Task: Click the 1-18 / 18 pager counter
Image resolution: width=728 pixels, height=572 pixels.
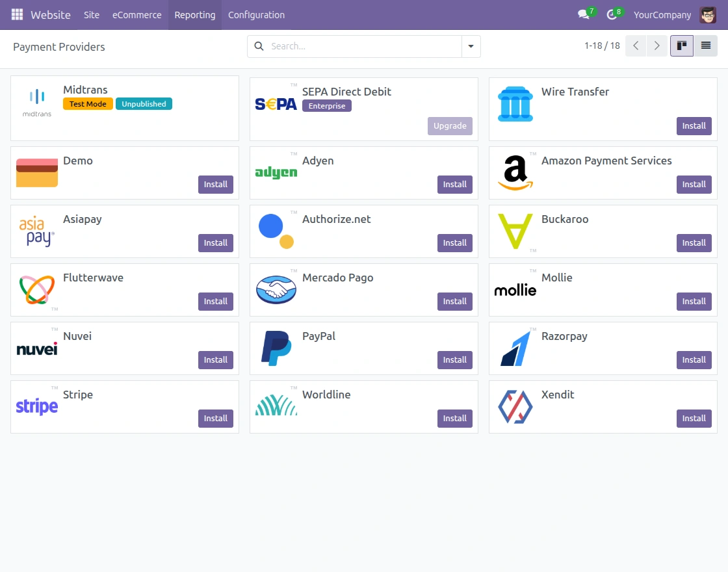Action: [602, 45]
